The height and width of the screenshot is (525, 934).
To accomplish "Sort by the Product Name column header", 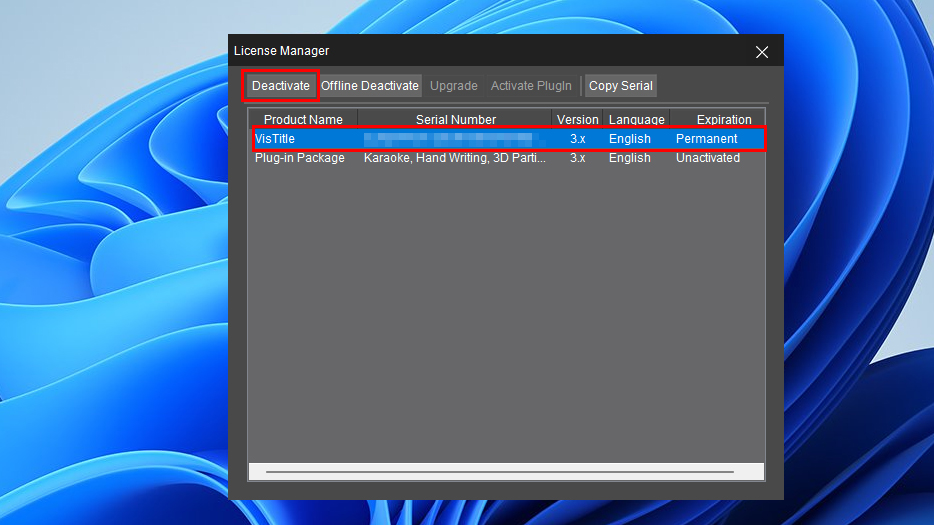I will tap(303, 120).
